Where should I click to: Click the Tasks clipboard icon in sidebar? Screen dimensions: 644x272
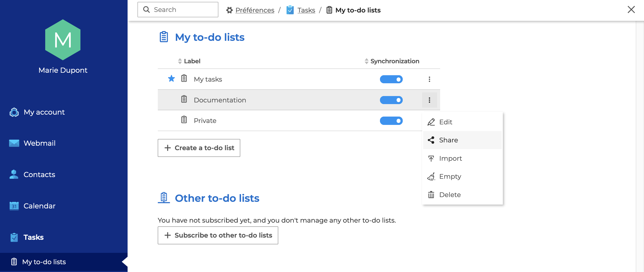tap(14, 237)
